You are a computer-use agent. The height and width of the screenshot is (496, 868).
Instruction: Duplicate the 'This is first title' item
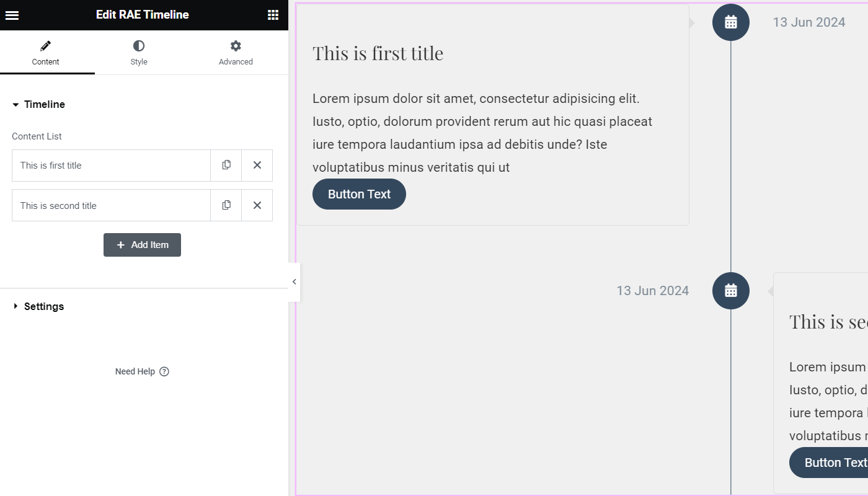[x=226, y=166]
